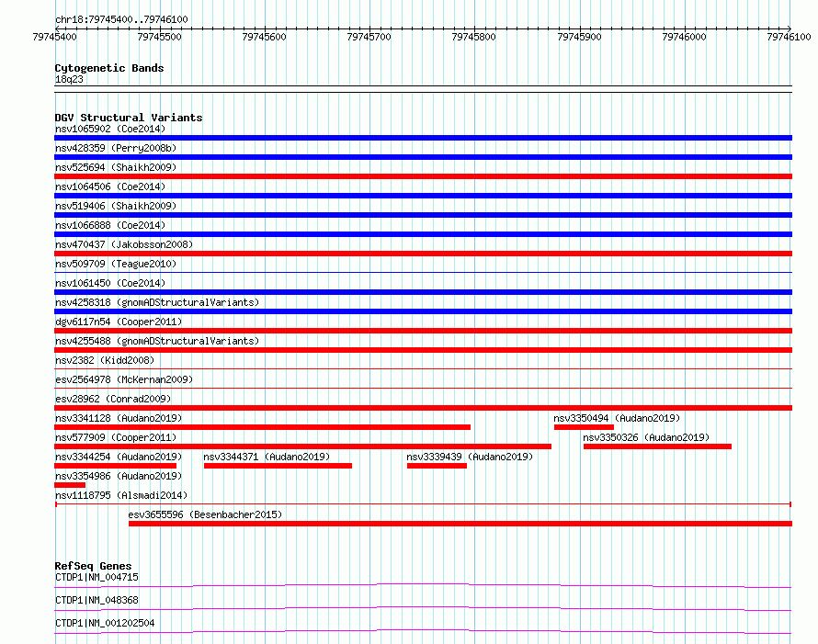Click the nsv1118795 (Alsmadi2014) label

[121, 495]
